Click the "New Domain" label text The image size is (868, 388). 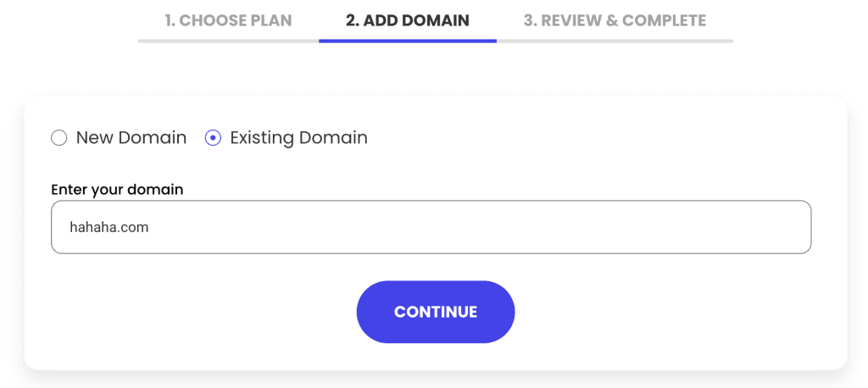click(131, 138)
